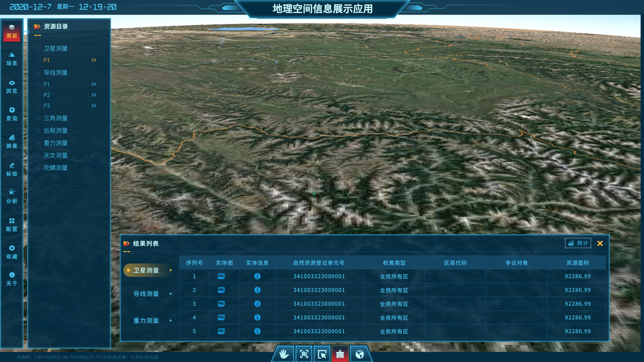Image resolution: width=644 pixels, height=362 pixels.
Task: Click the red trash clear tool
Action: coord(340,354)
